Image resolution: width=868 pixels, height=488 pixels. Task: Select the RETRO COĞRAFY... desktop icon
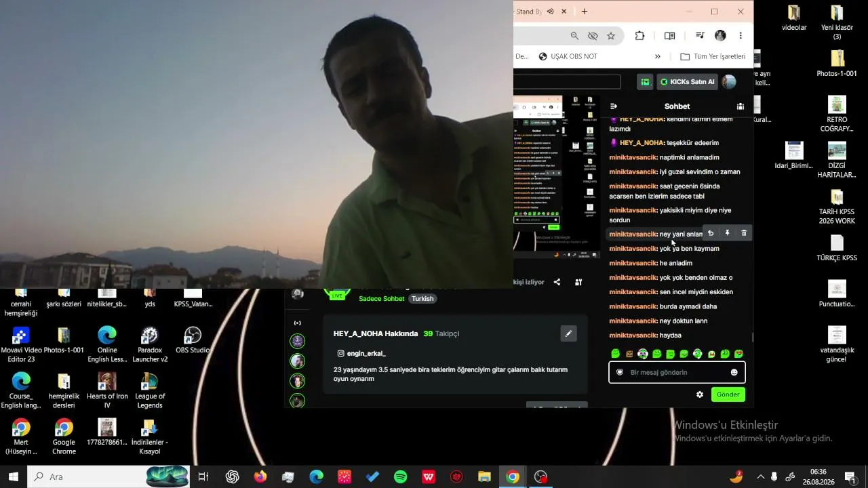click(837, 114)
